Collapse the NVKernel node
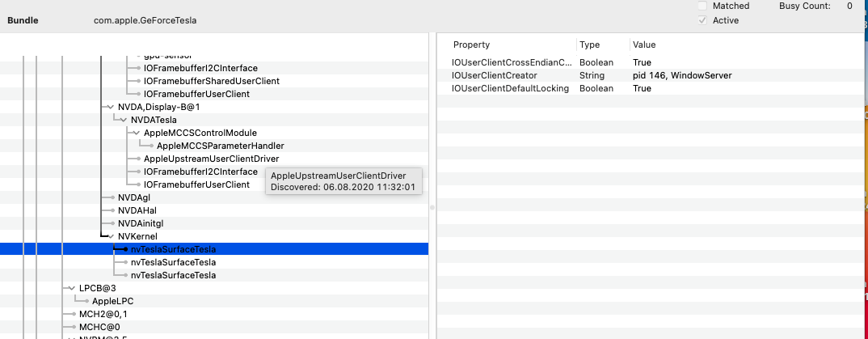This screenshot has height=339, width=868. 112,236
